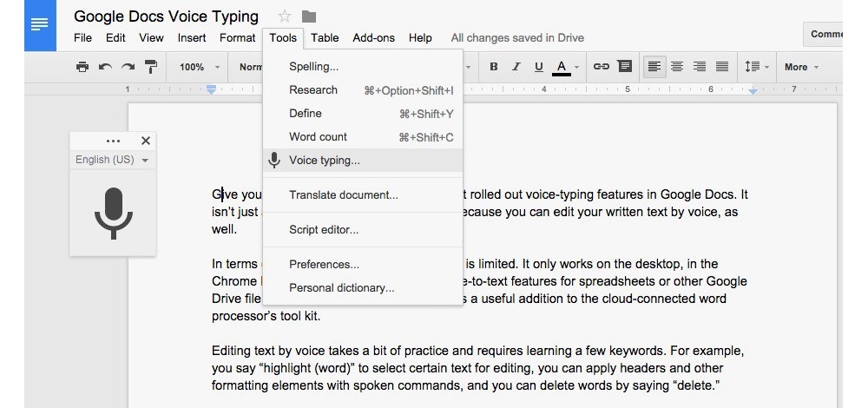Click the insert link icon
The width and height of the screenshot is (868, 408).
pyautogui.click(x=601, y=67)
